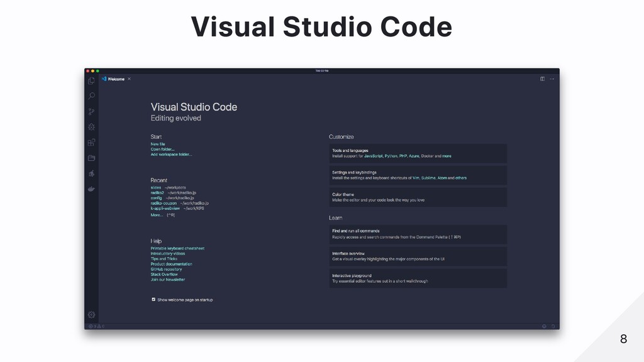The image size is (644, 362).
Task: Open the Explorer view in activity bar
Action: [91, 81]
